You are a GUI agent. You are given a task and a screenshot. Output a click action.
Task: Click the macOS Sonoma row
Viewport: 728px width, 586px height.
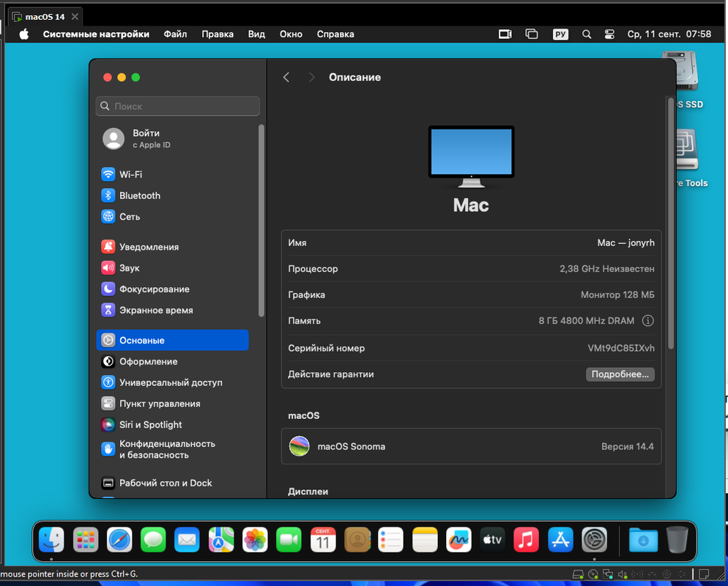(471, 447)
